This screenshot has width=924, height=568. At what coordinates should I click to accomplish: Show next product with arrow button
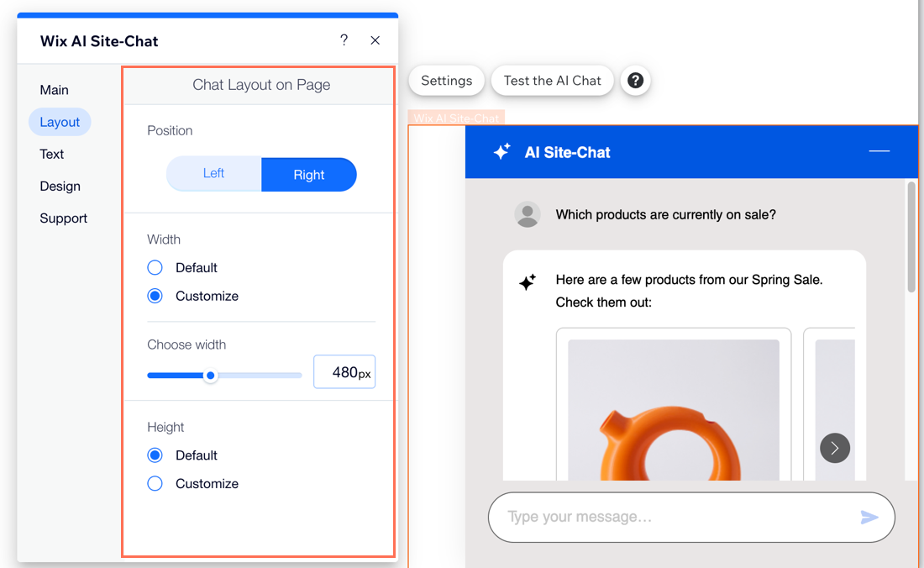(x=834, y=448)
